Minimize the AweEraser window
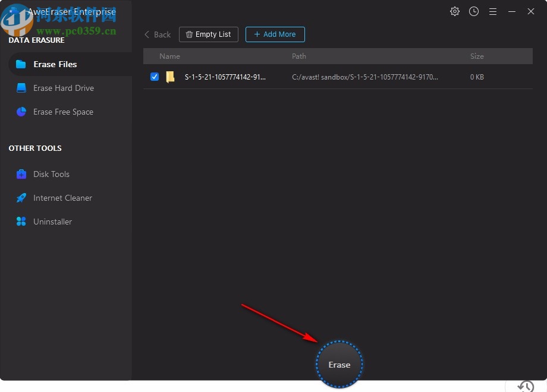This screenshot has width=547, height=392. [x=512, y=11]
